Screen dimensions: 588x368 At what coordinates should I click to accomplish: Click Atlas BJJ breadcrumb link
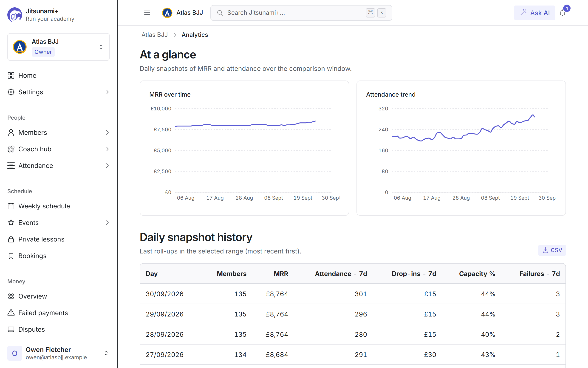(155, 35)
